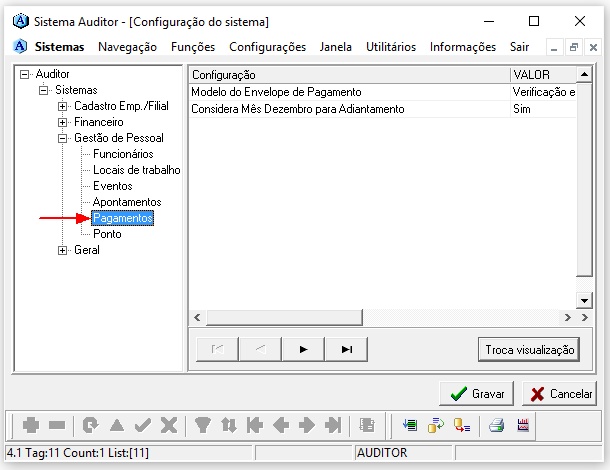Click the AUDITOR status bar entry
Viewport: 610px width, 470px height.
click(x=403, y=453)
